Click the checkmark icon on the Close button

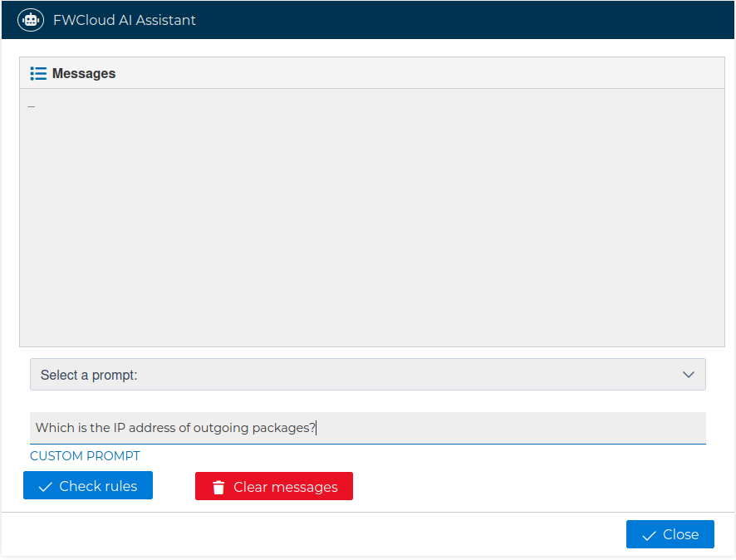click(649, 534)
